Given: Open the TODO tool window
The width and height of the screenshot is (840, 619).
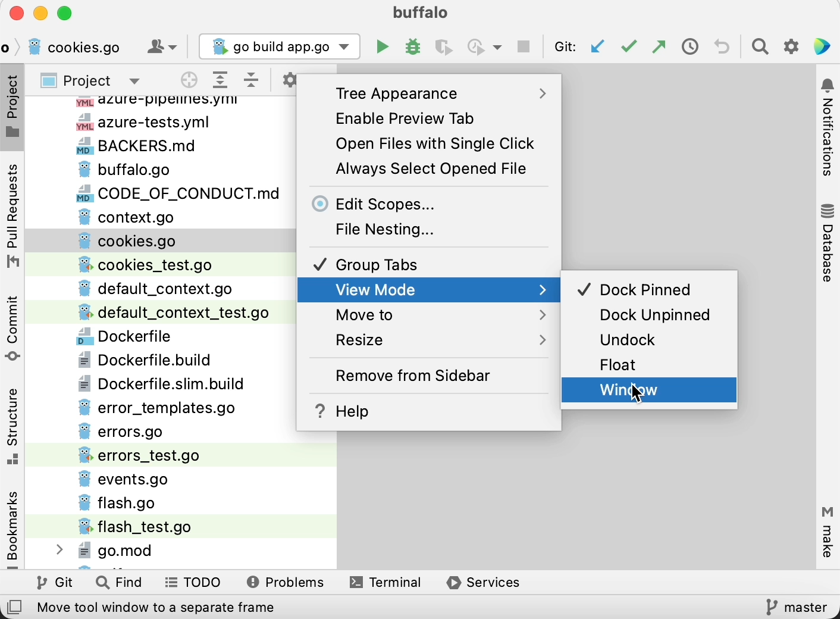Looking at the screenshot, I should point(193,583).
